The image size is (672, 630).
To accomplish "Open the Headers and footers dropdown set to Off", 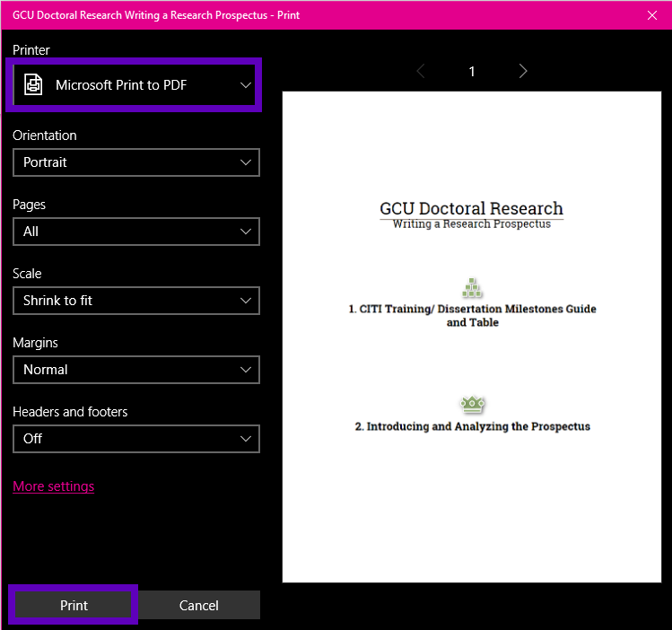I will 136,439.
